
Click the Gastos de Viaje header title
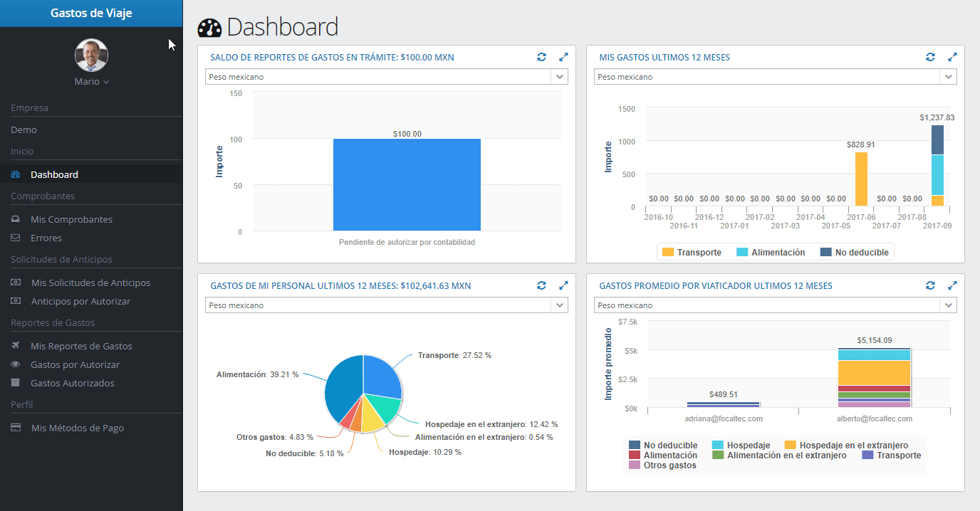(x=91, y=13)
